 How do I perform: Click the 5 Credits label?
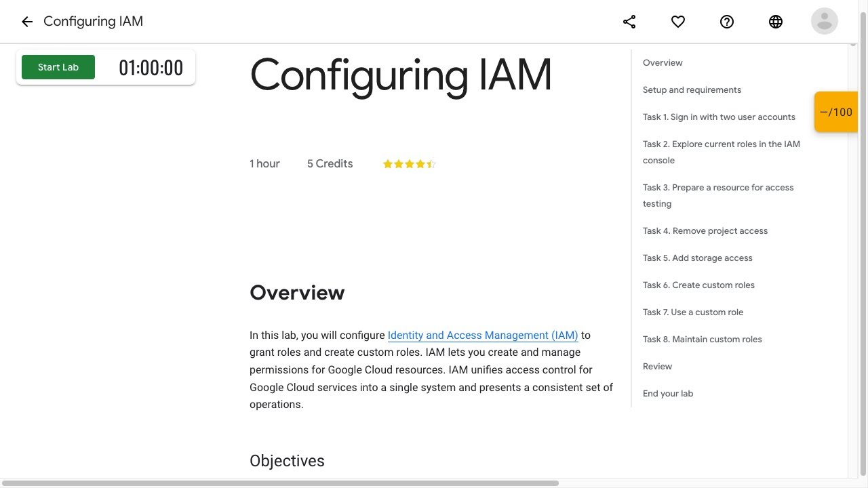(x=330, y=163)
